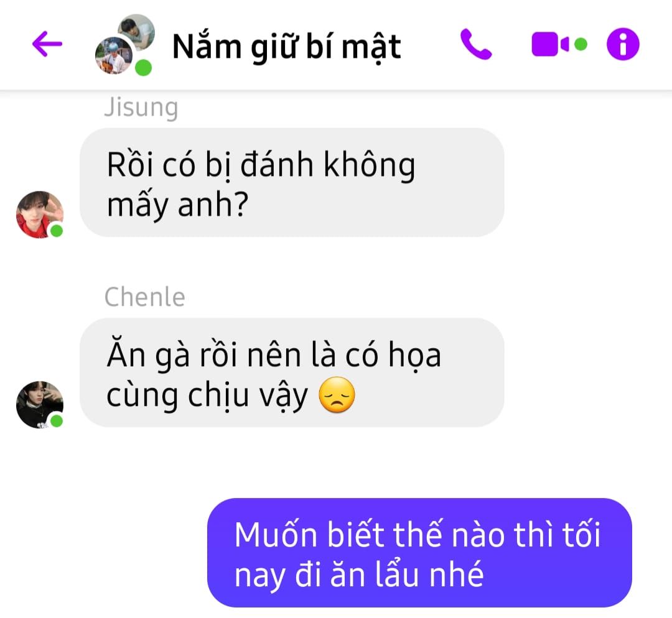672x618 pixels.
Task: Tap online status dot on Jisung's avatar
Action: [x=57, y=231]
